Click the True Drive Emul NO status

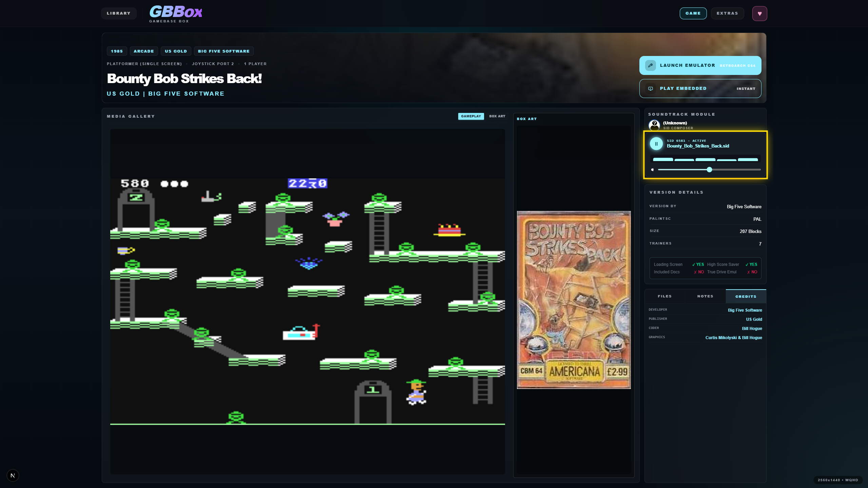click(752, 272)
